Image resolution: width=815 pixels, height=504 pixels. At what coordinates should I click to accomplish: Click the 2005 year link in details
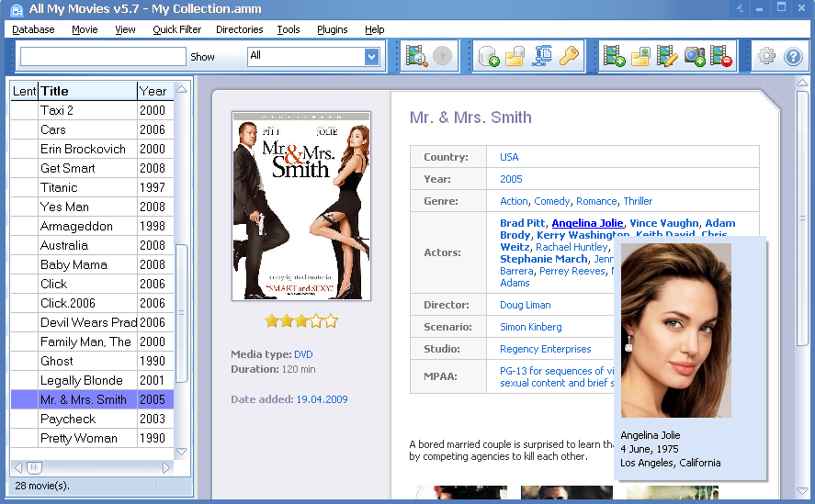(511, 179)
